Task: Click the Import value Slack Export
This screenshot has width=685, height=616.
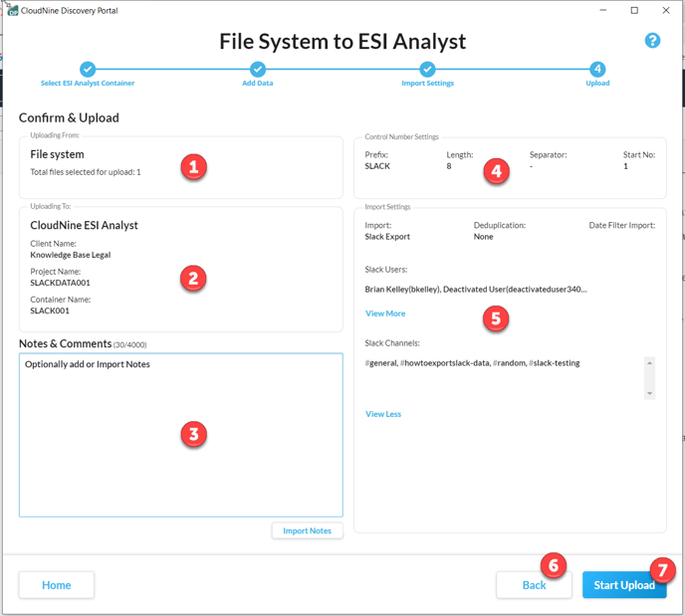Action: pos(387,237)
